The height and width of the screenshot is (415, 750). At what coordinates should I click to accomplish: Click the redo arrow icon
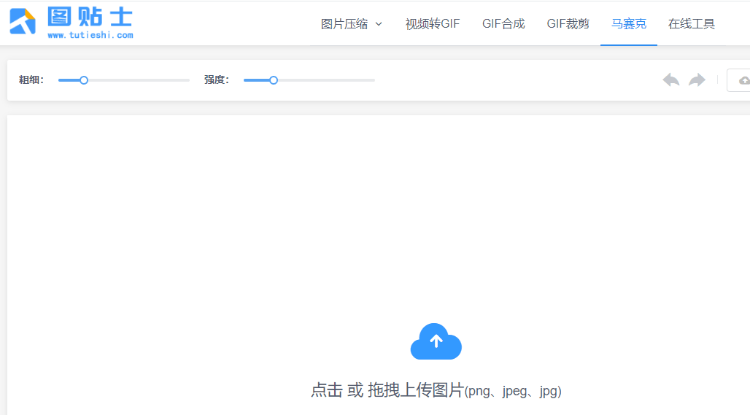click(697, 80)
